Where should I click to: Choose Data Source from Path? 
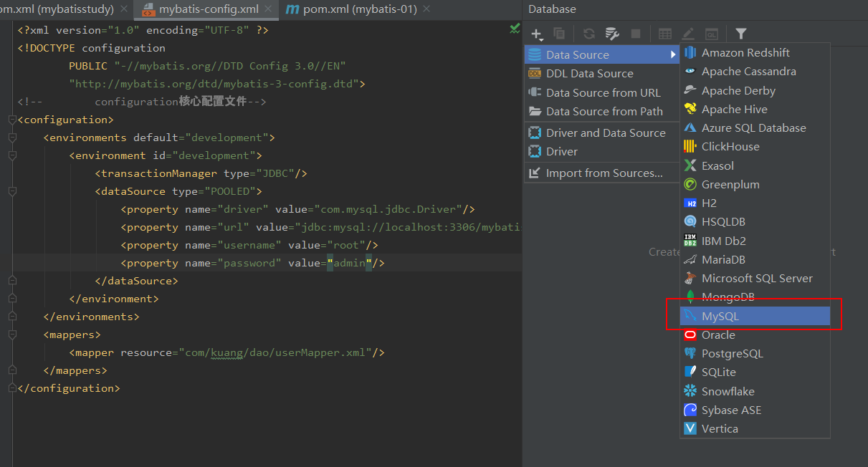602,111
